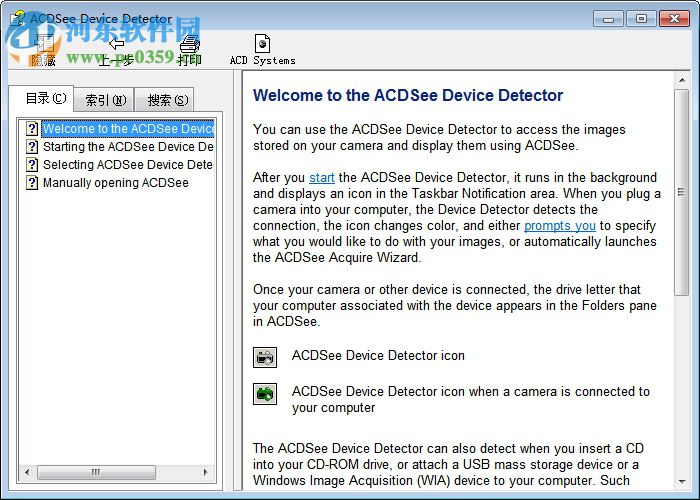700x500 pixels.
Task: Open Selecting ACDSee Device Detector topic
Action: click(x=128, y=164)
